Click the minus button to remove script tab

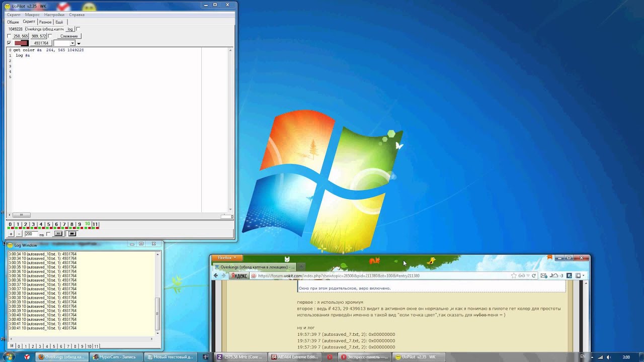(19, 234)
